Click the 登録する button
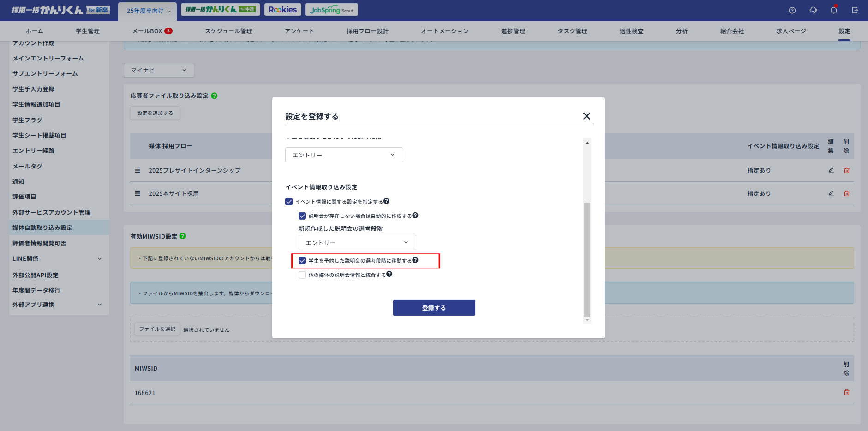The image size is (868, 431). (434, 308)
